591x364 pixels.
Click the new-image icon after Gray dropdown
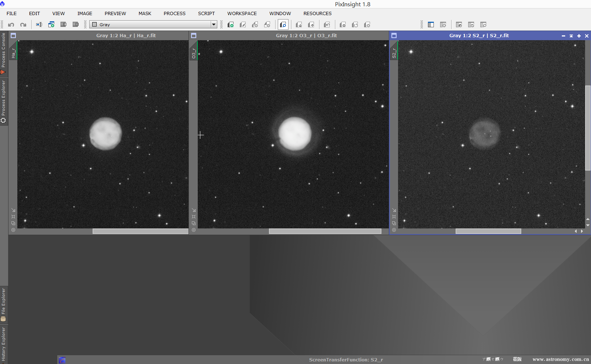(x=231, y=25)
